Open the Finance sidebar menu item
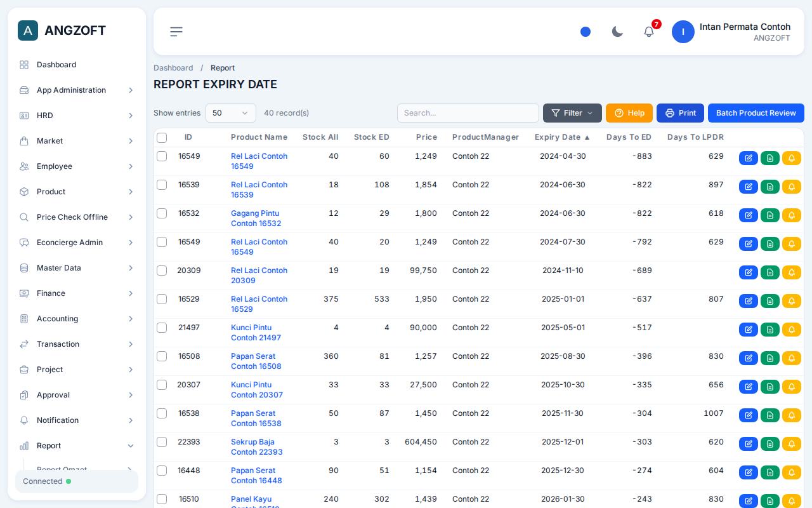812x508 pixels. [x=77, y=293]
